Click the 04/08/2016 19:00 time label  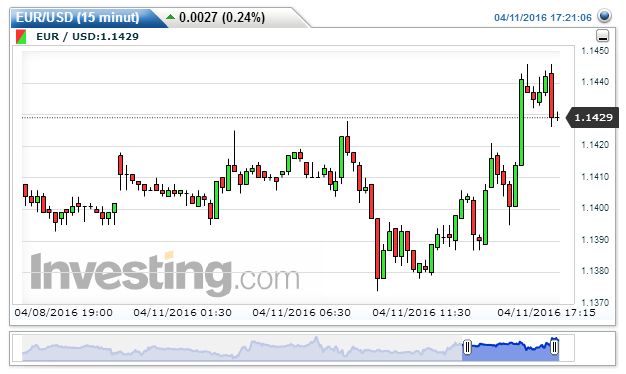[63, 313]
